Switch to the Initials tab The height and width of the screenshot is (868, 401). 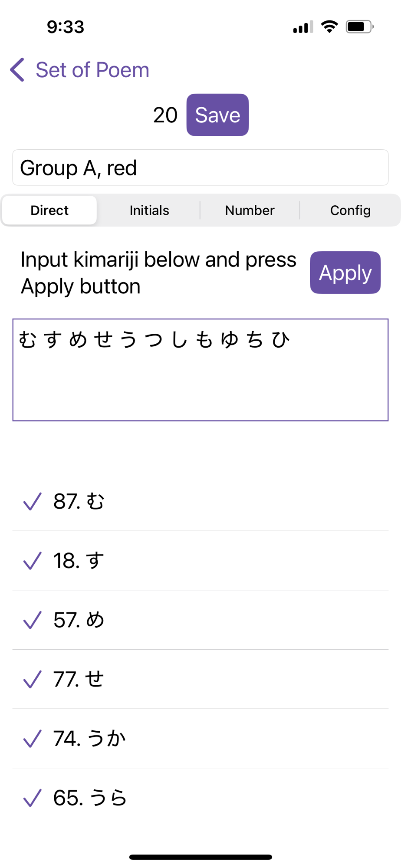tap(149, 210)
